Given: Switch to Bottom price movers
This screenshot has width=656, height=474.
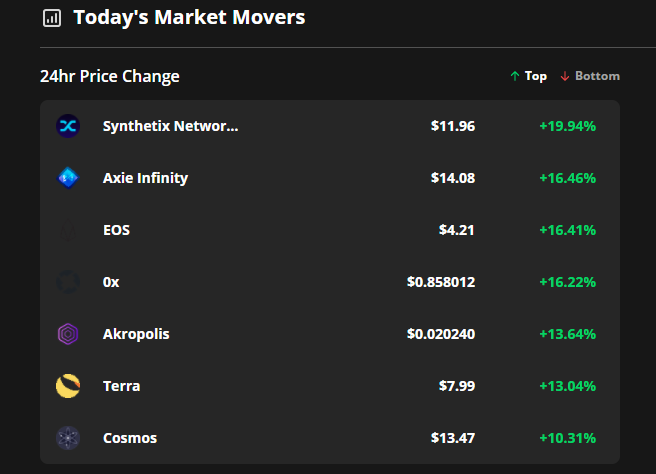Looking at the screenshot, I should (x=590, y=76).
